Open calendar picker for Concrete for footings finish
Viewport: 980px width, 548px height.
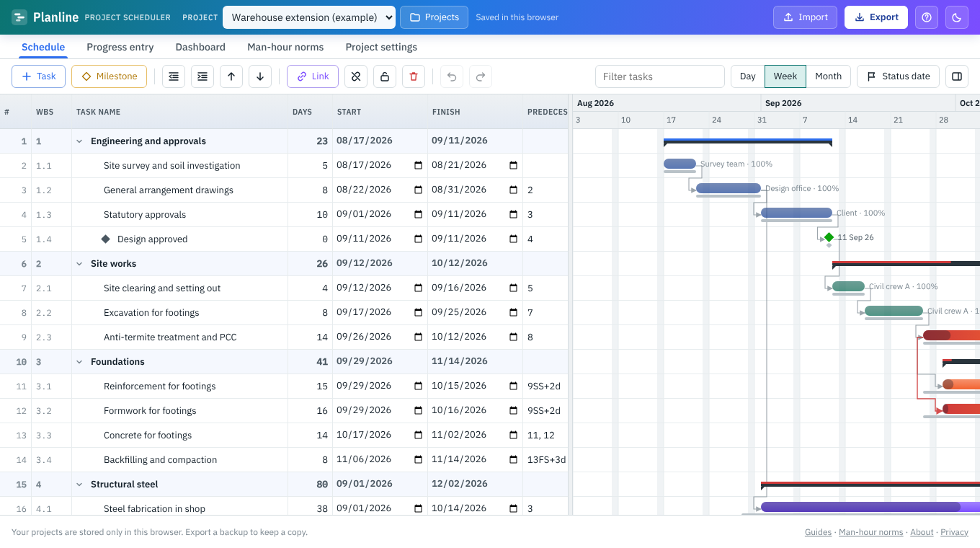click(514, 436)
